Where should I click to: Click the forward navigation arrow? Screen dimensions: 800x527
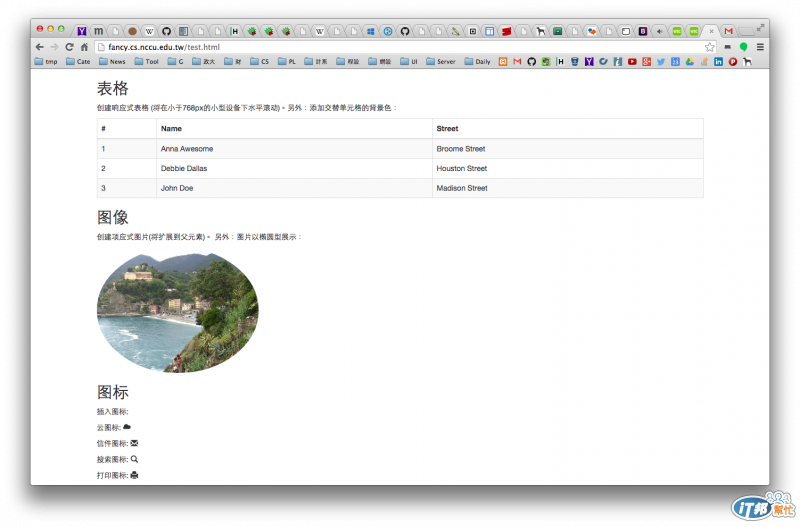[x=54, y=47]
